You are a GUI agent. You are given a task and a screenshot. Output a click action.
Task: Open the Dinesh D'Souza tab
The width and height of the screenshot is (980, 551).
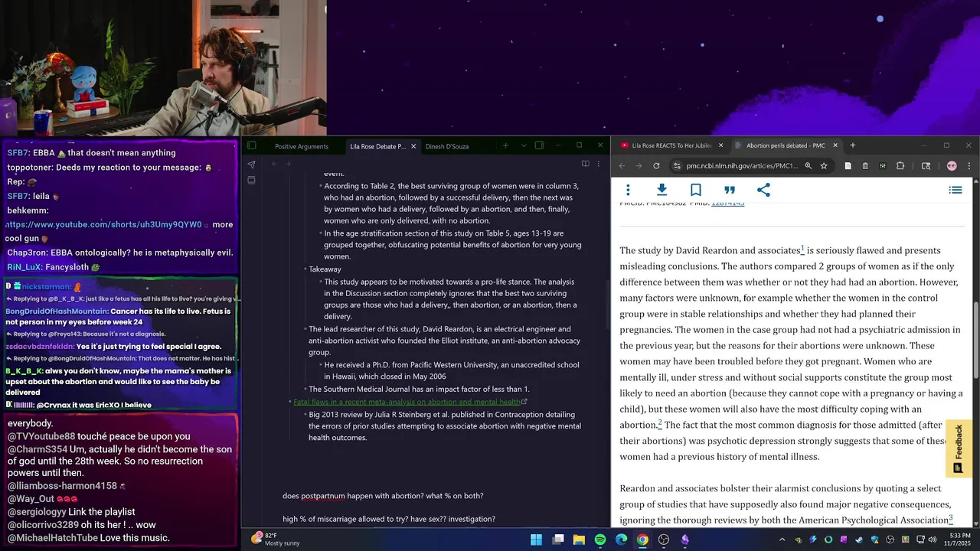click(x=447, y=146)
